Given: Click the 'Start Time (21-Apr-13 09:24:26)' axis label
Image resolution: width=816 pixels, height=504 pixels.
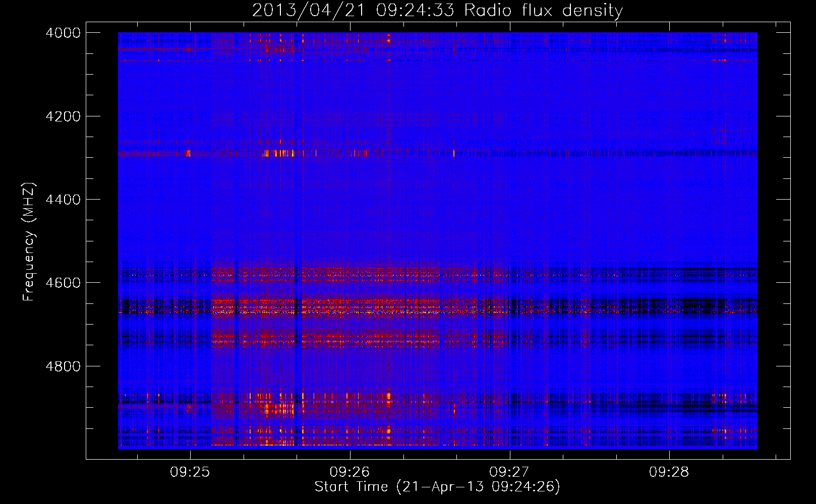Looking at the screenshot, I should click(437, 487).
